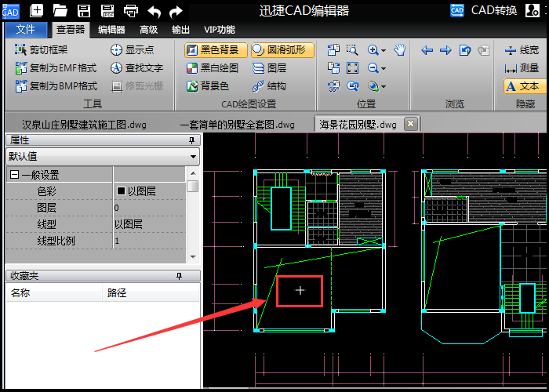Click the user account icon
The width and height of the screenshot is (549, 392).
tap(533, 10)
